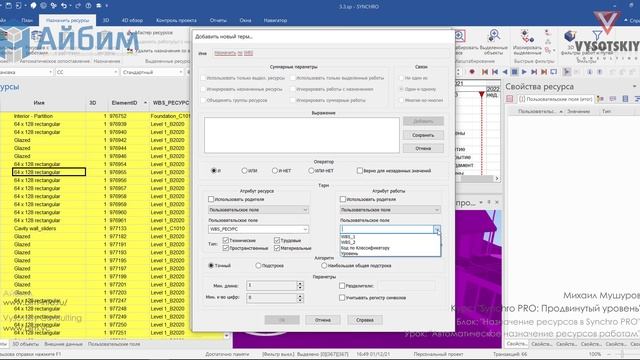Open the Навигатор ribbon tab
This screenshot has width=640, height=360.
276,20
